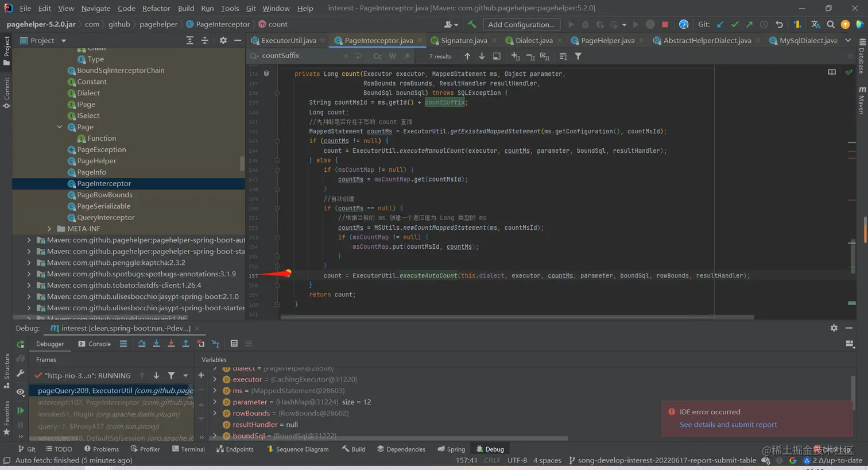This screenshot has width=868, height=470.
Task: Open thread frames filter funnel
Action: click(x=171, y=376)
